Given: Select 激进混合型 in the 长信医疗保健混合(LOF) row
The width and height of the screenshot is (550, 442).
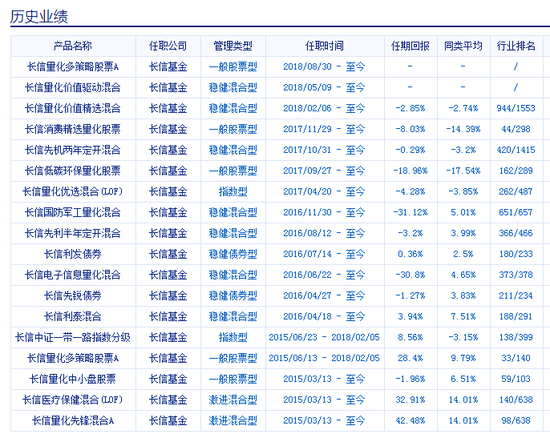Looking at the screenshot, I should pos(233,400).
